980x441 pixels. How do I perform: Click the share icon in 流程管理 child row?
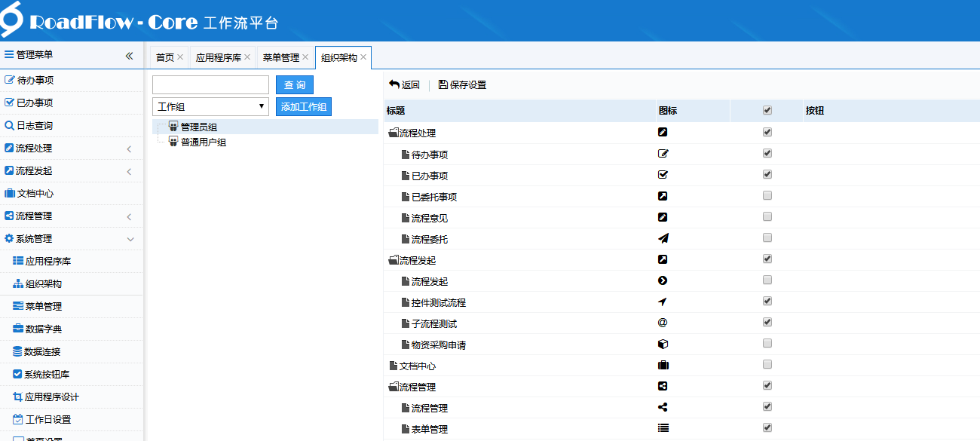[663, 407]
